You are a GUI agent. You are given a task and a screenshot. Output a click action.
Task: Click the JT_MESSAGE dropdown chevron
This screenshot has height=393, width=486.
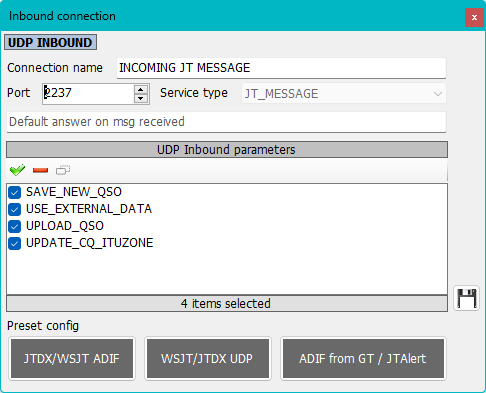click(438, 94)
